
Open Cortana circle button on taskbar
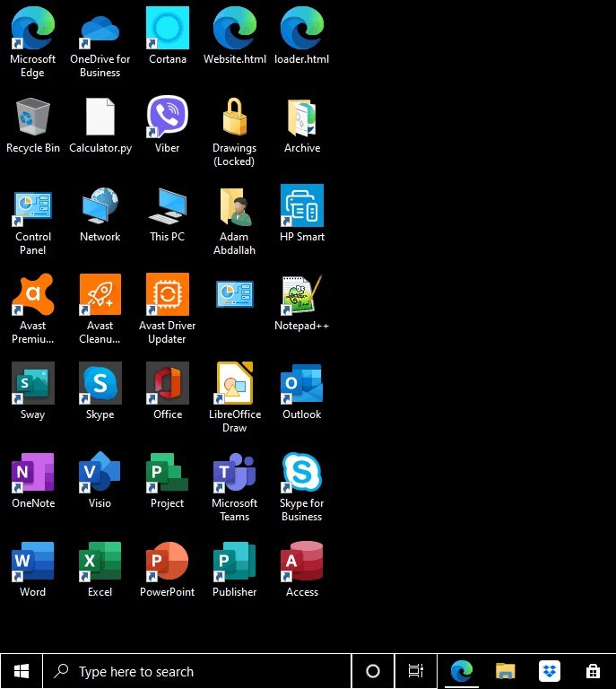373,671
